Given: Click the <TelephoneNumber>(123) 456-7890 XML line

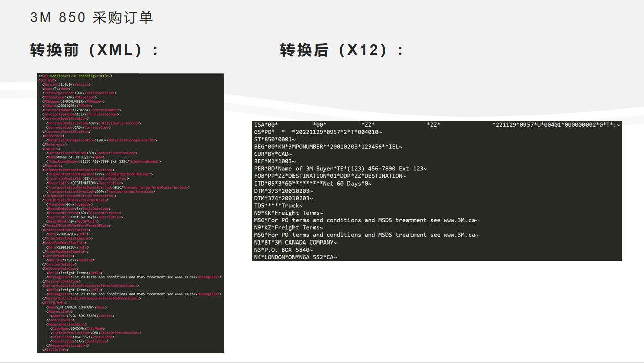Looking at the screenshot, I should 104,161.
